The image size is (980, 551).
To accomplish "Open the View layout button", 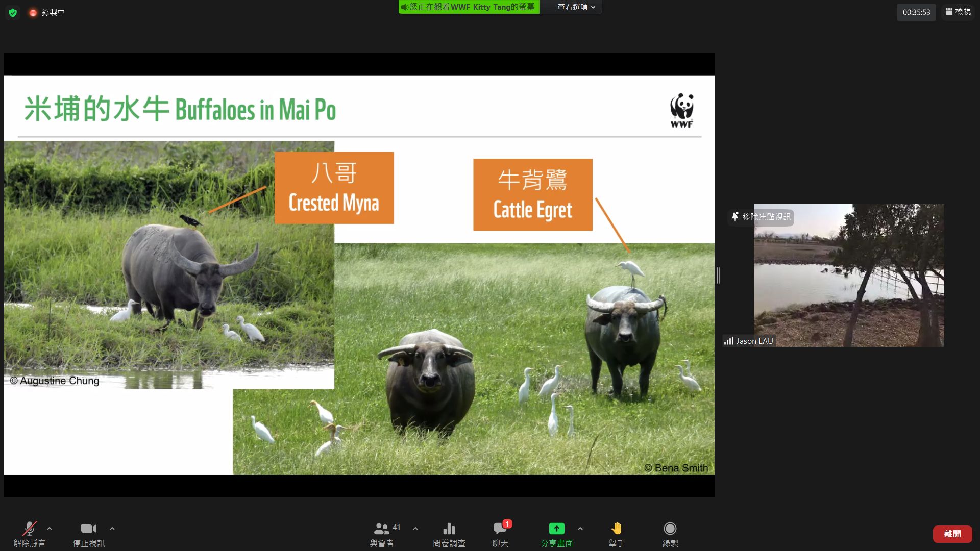I will (958, 12).
